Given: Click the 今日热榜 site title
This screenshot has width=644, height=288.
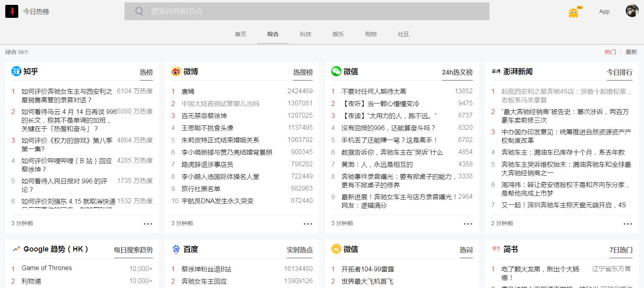Looking at the screenshot, I should [36, 11].
